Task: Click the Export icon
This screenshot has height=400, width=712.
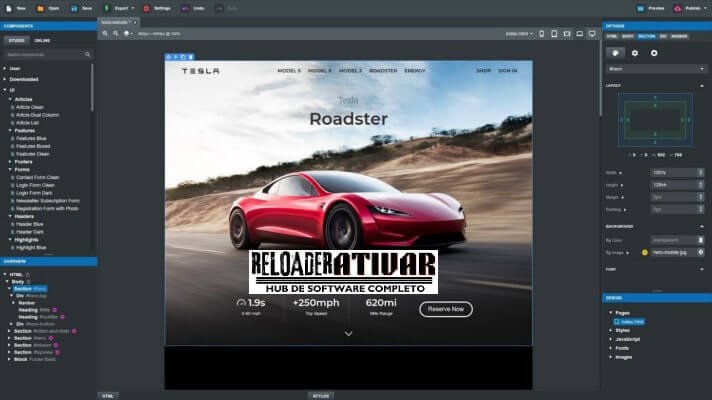Action: coord(107,8)
